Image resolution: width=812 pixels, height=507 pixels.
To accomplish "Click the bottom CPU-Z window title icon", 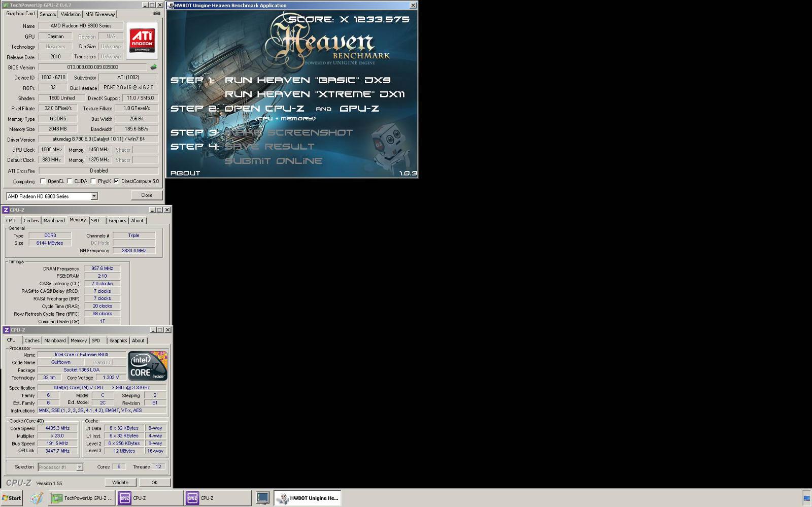I will (x=7, y=330).
